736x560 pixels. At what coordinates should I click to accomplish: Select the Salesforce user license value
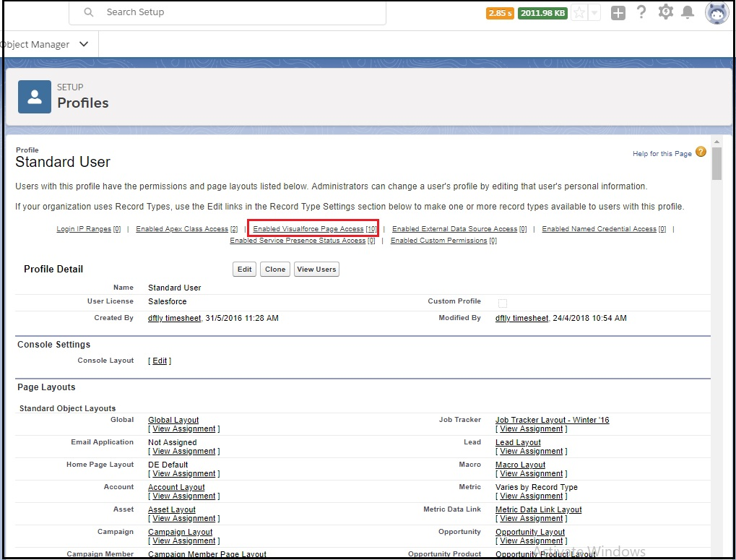[x=167, y=302]
